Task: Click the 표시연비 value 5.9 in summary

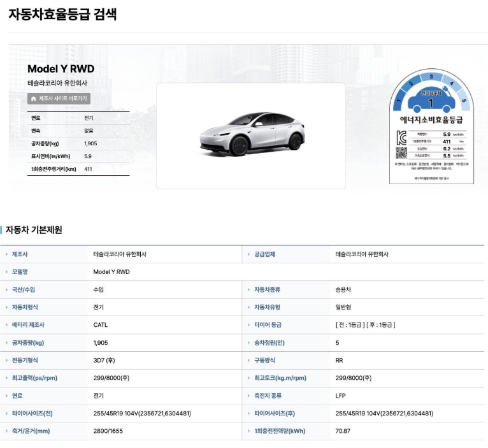Action: pyautogui.click(x=88, y=156)
